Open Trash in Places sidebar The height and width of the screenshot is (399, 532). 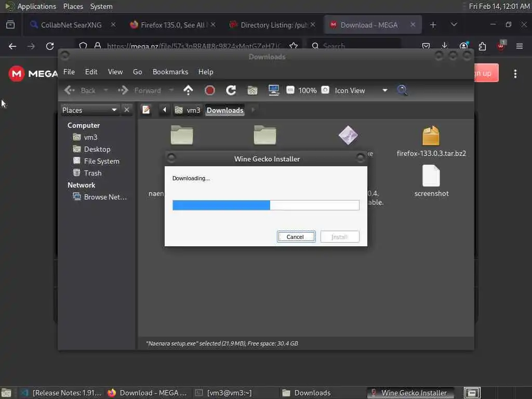(87, 173)
